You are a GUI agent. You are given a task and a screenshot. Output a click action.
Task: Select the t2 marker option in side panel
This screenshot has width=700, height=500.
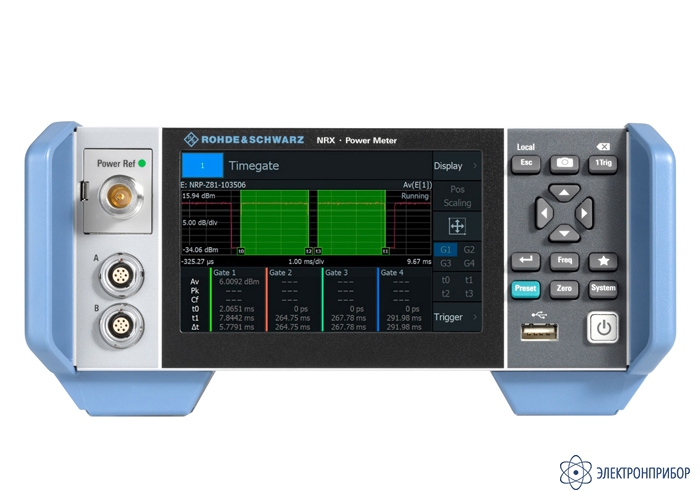(446, 293)
